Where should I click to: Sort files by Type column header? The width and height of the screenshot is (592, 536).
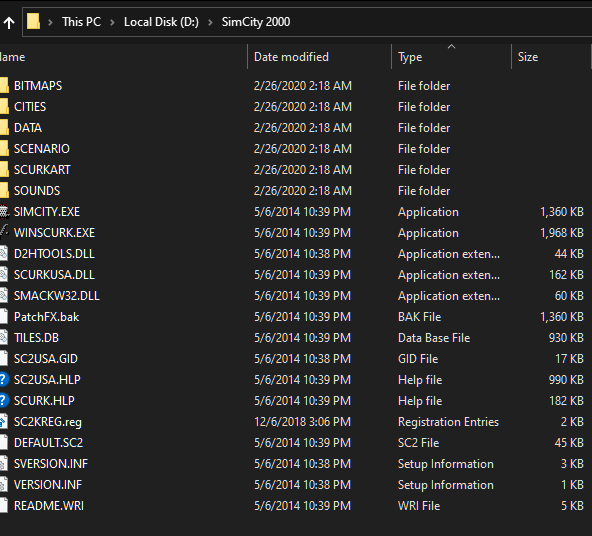point(452,57)
